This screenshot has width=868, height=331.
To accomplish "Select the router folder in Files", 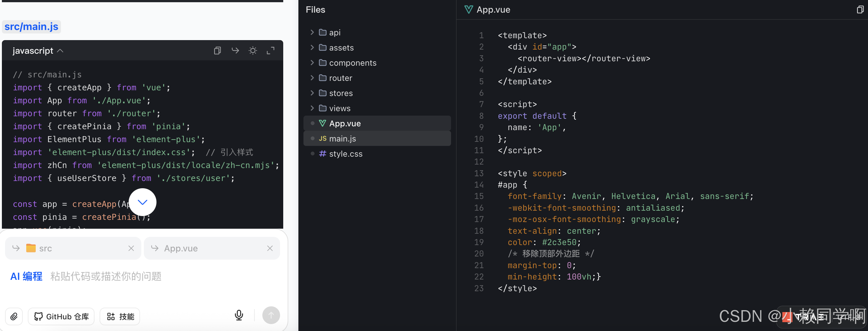I will tap(377, 78).
